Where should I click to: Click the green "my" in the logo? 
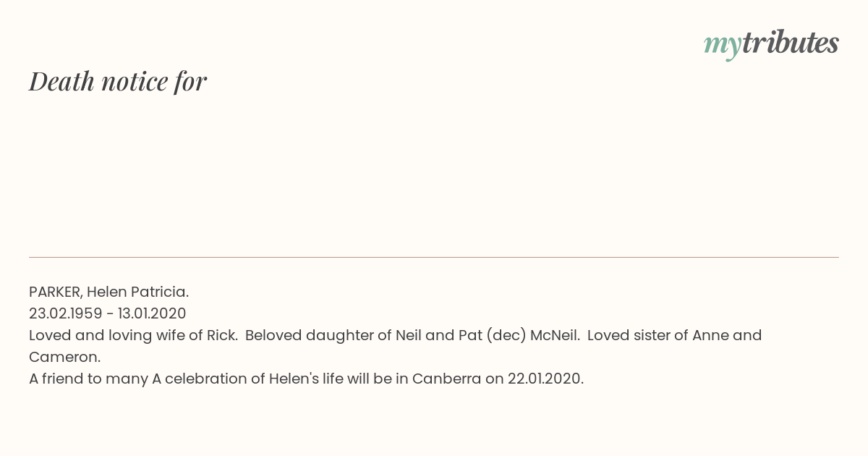point(723,46)
